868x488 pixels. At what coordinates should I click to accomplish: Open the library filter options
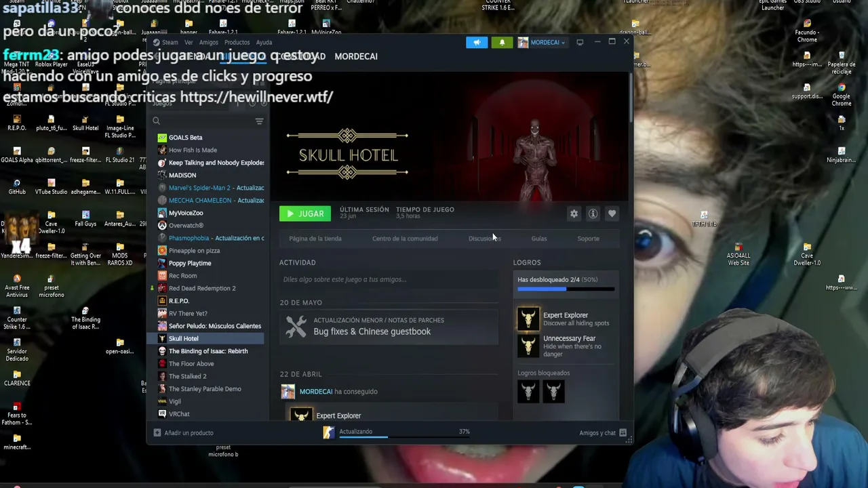tap(259, 121)
